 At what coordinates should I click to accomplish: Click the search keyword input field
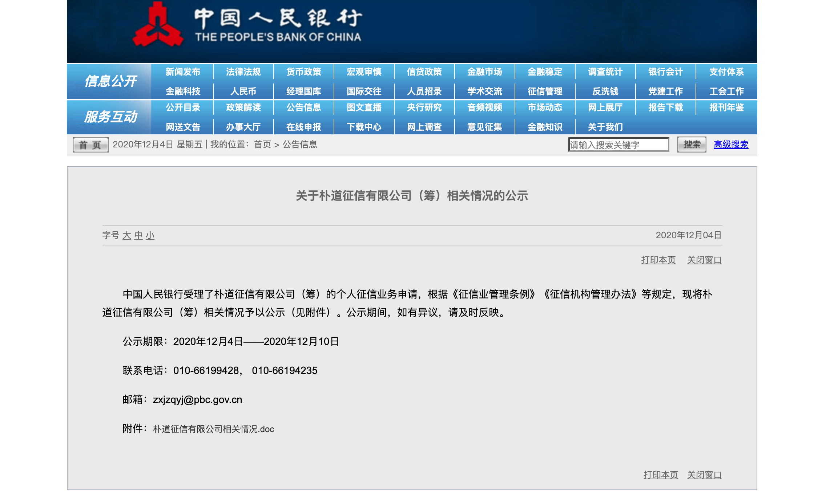[618, 145]
